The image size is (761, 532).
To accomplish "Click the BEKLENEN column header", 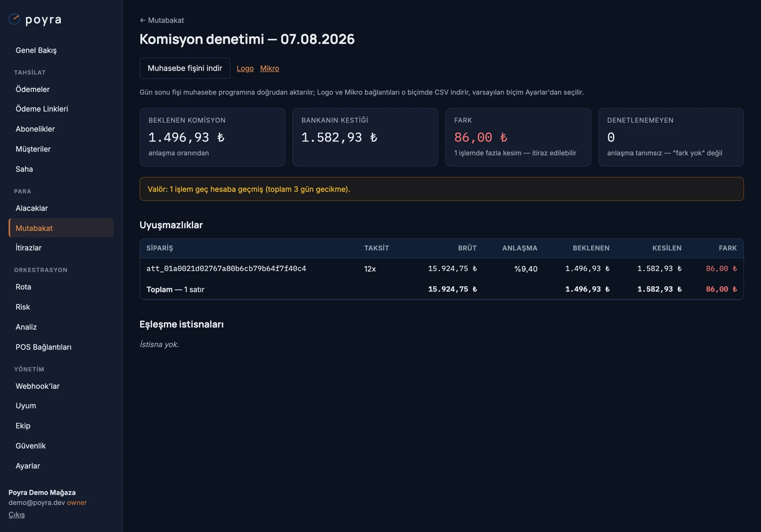I will pyautogui.click(x=591, y=248).
